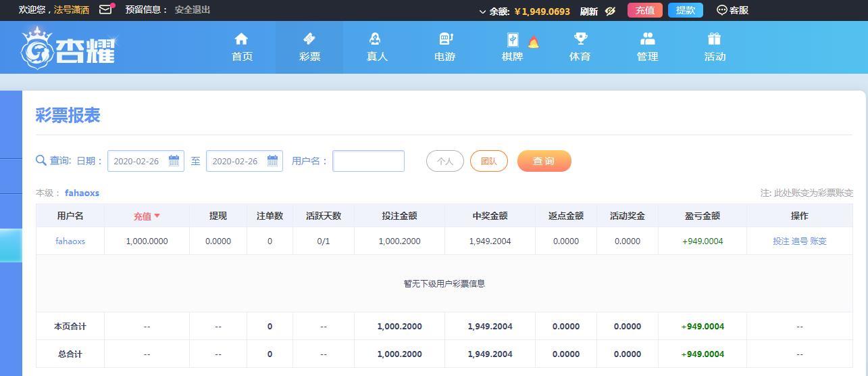Open the 体育 sports trophy icon
This screenshot has height=376, width=868.
tap(580, 39)
